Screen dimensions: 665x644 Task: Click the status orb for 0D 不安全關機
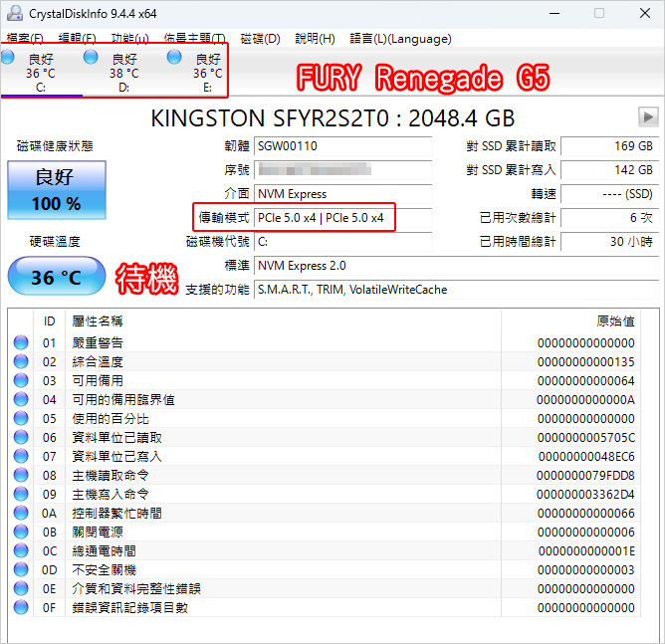pos(21,569)
